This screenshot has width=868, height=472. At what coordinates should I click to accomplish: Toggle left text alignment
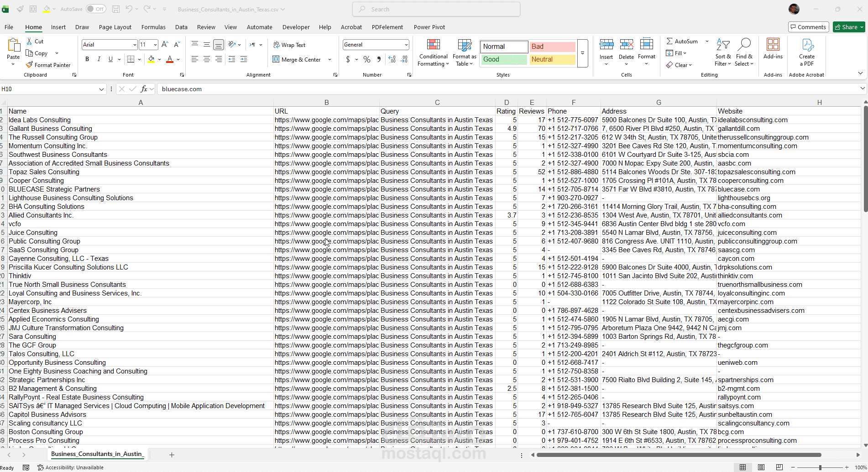pos(195,59)
